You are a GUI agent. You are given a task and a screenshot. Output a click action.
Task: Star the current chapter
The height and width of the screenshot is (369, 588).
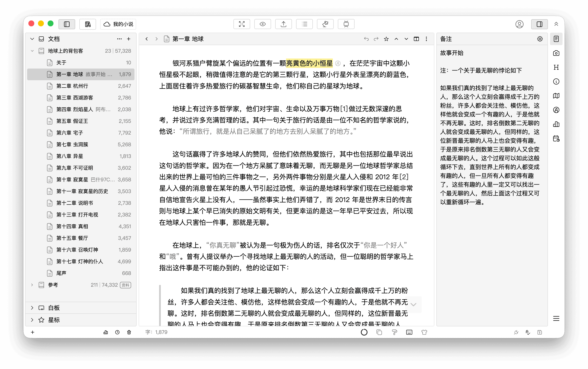point(386,39)
